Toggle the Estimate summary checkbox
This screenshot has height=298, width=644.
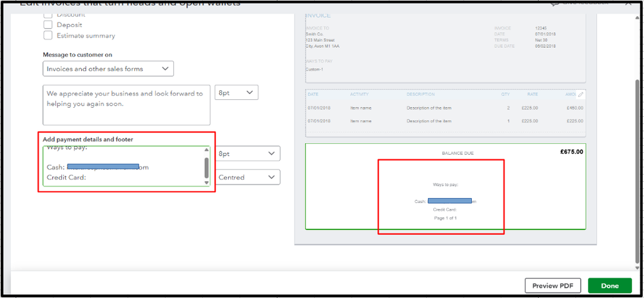[x=48, y=35]
